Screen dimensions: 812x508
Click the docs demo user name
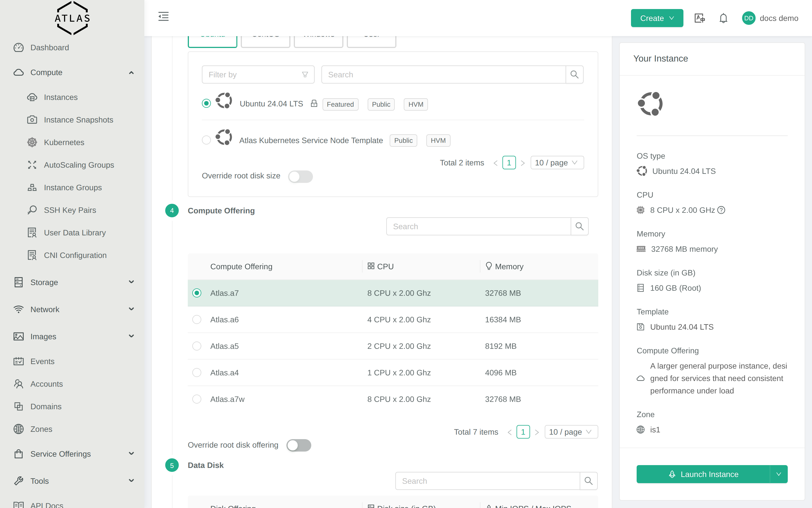coord(779,18)
